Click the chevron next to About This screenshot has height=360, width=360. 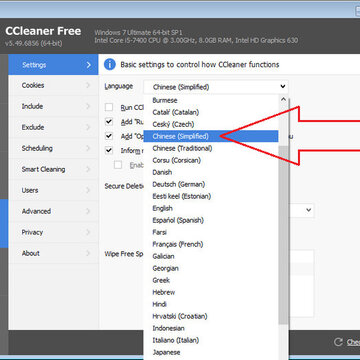88,253
